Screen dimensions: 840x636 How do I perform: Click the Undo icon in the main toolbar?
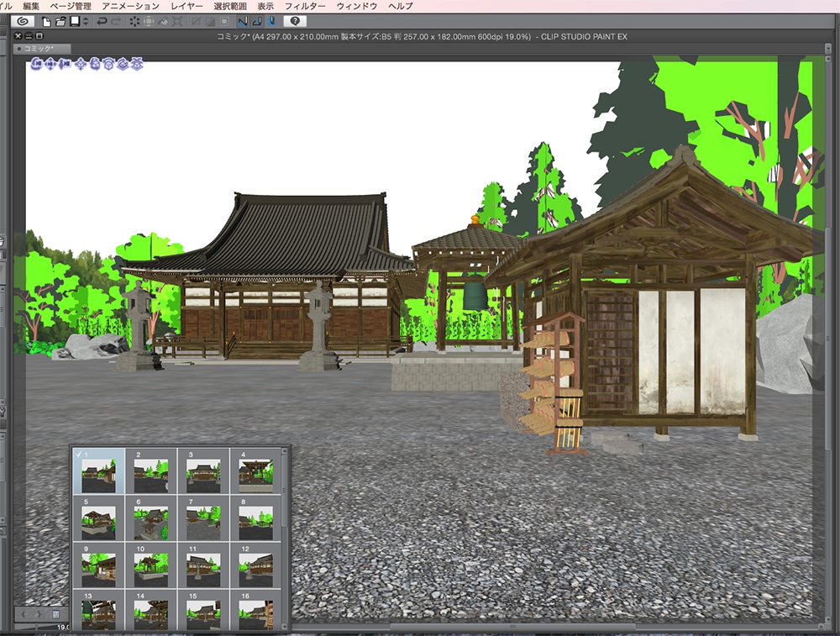[x=100, y=22]
